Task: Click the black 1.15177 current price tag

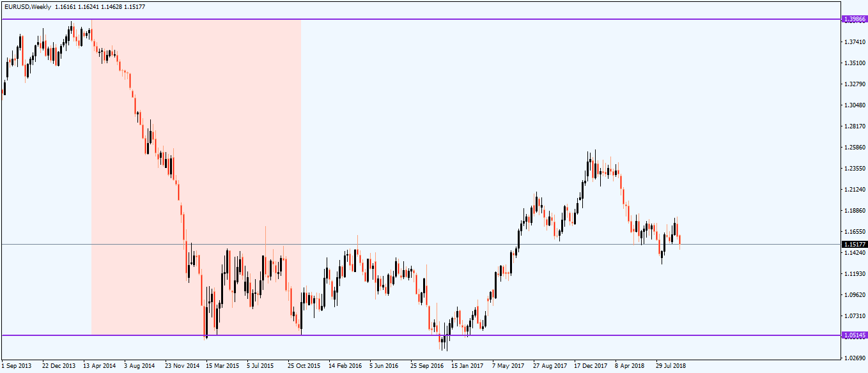Action: point(855,244)
